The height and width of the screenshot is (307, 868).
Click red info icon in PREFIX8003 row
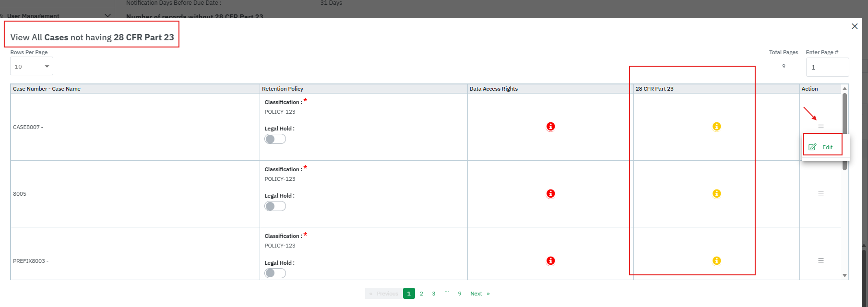click(550, 261)
